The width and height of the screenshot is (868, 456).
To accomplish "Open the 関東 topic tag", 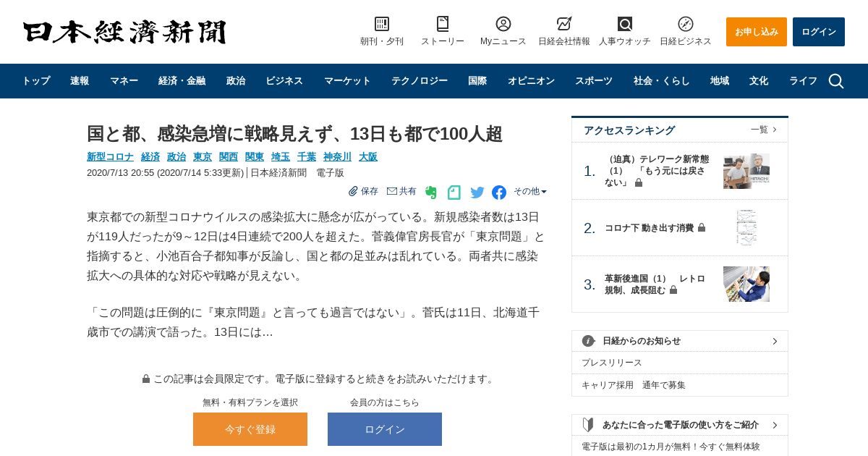I will (255, 156).
